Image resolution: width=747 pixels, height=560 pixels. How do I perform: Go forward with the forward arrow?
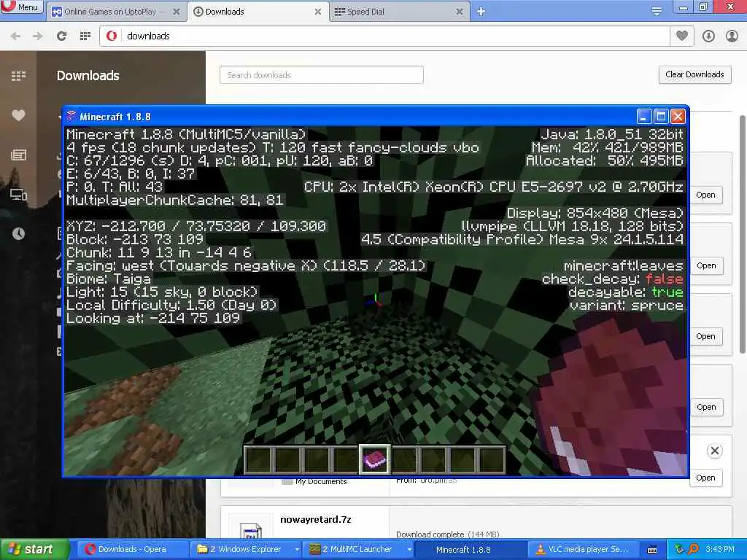[x=38, y=36]
